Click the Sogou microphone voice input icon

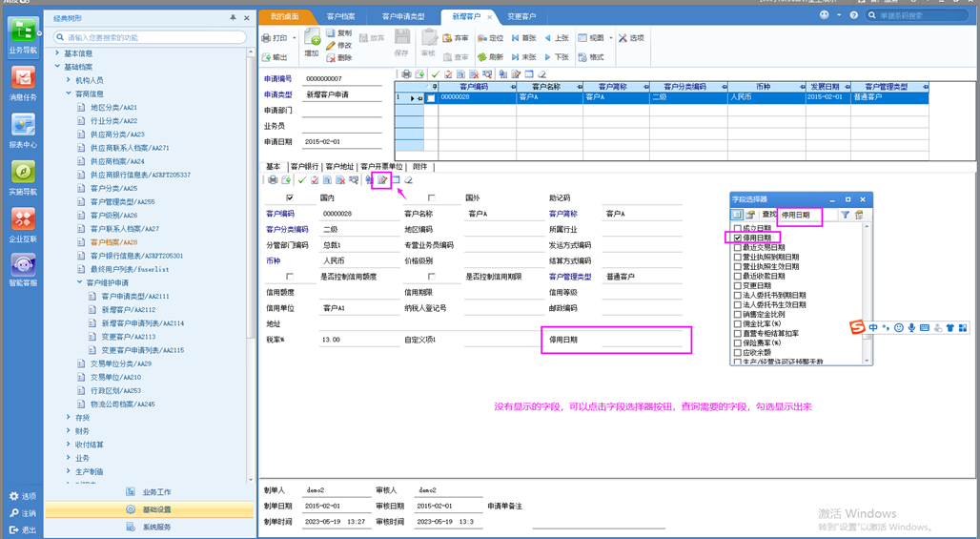tap(912, 327)
